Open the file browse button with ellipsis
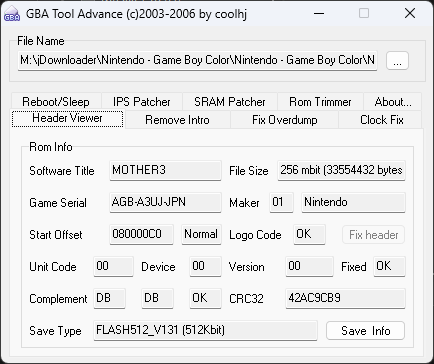This screenshot has height=364, width=434. (397, 61)
